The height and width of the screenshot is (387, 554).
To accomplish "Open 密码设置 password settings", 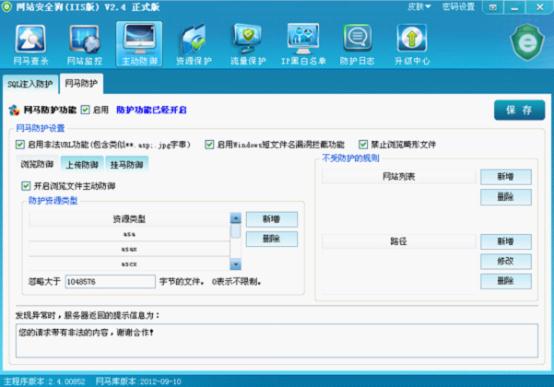I will [x=458, y=7].
